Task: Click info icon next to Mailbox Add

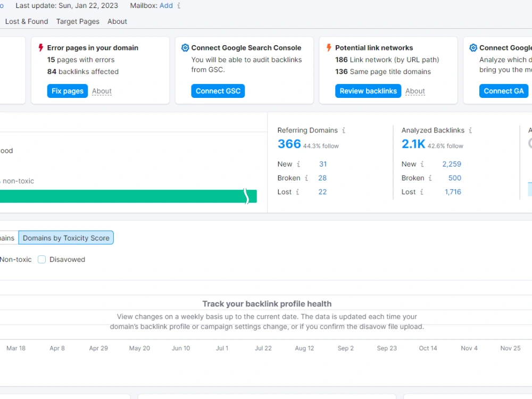Action: [179, 6]
